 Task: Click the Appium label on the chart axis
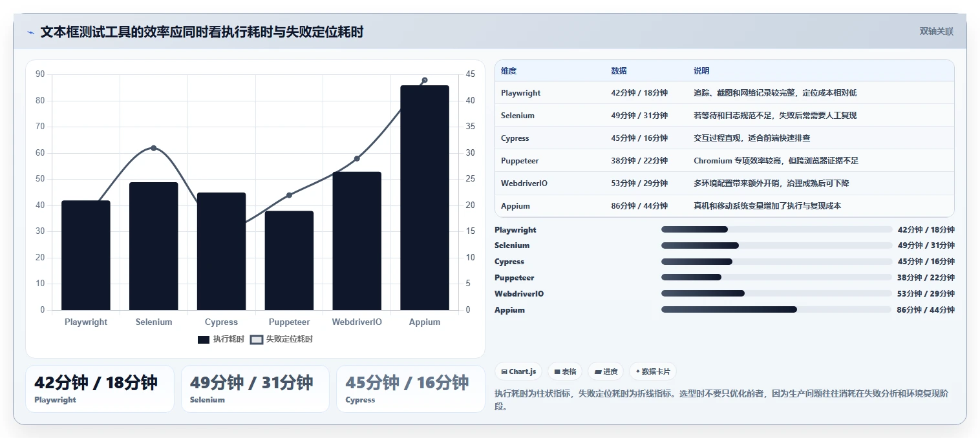click(x=425, y=322)
